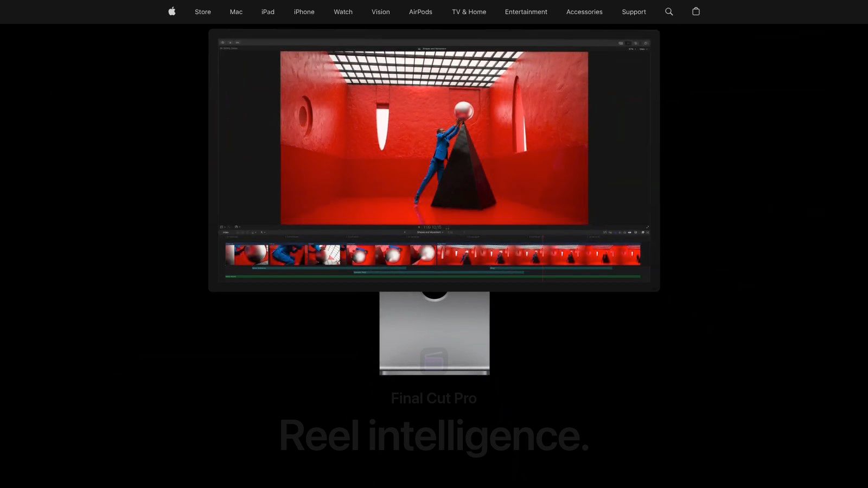868x488 pixels.
Task: Open the View dropdown in the viewer
Action: click(x=643, y=49)
